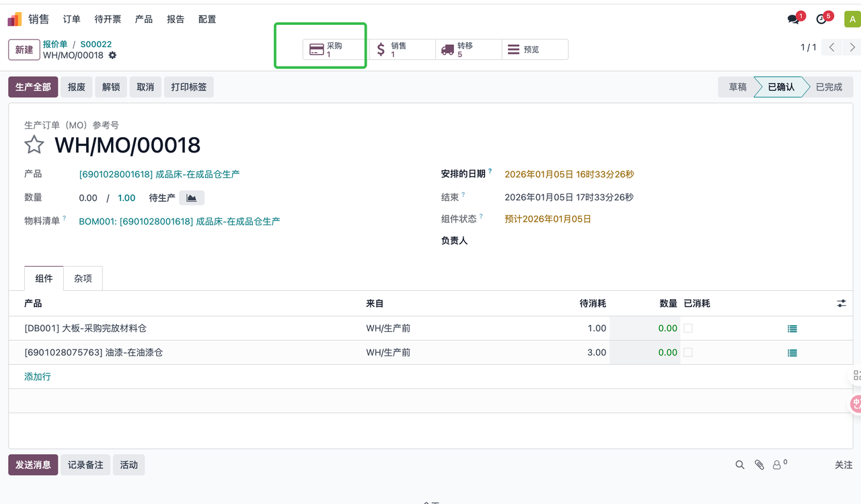This screenshot has width=861, height=504.
Task: Click the 取消 button
Action: (145, 87)
